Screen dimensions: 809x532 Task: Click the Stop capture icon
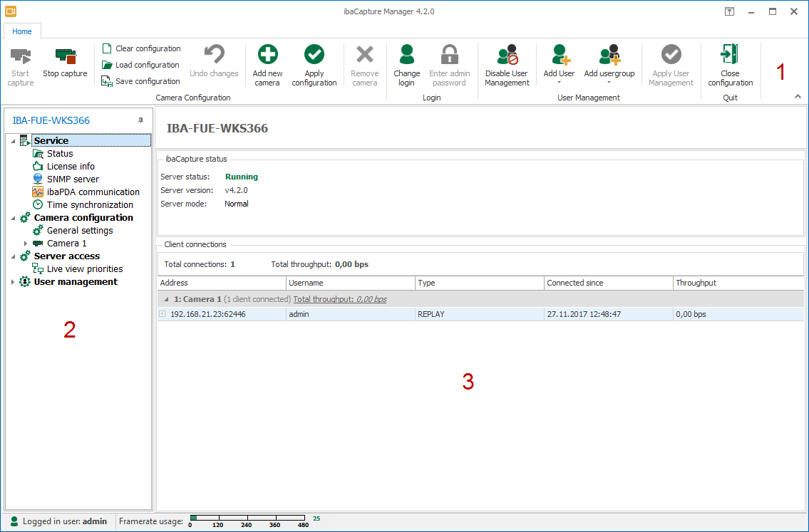pos(65,56)
